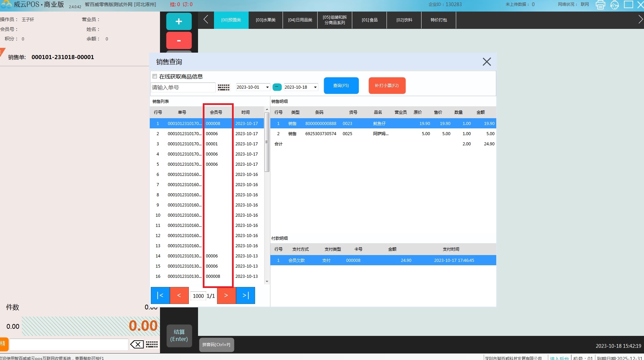Viewport: 644px width, 360px height.
Task: Click the green plus quantity button
Action: pos(179,21)
